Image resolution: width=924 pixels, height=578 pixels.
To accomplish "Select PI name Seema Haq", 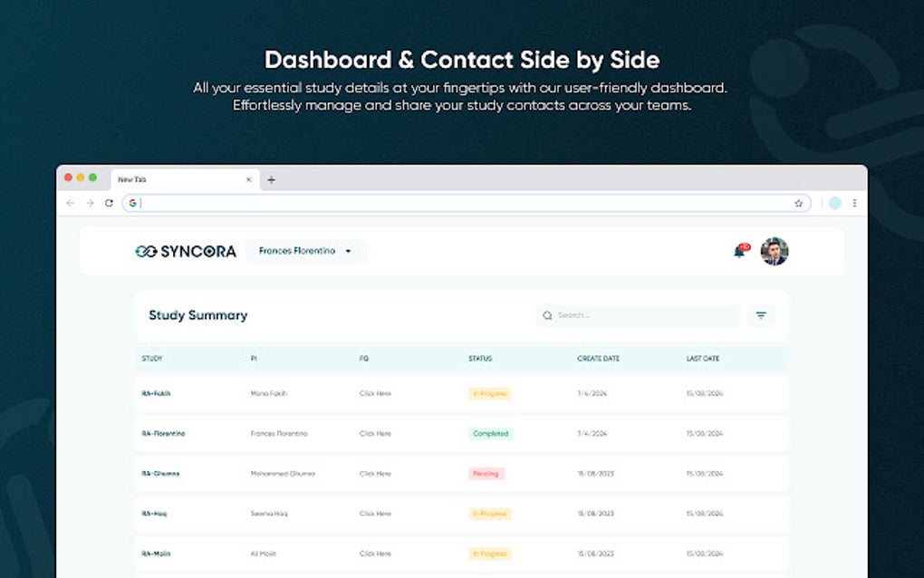I will click(269, 514).
